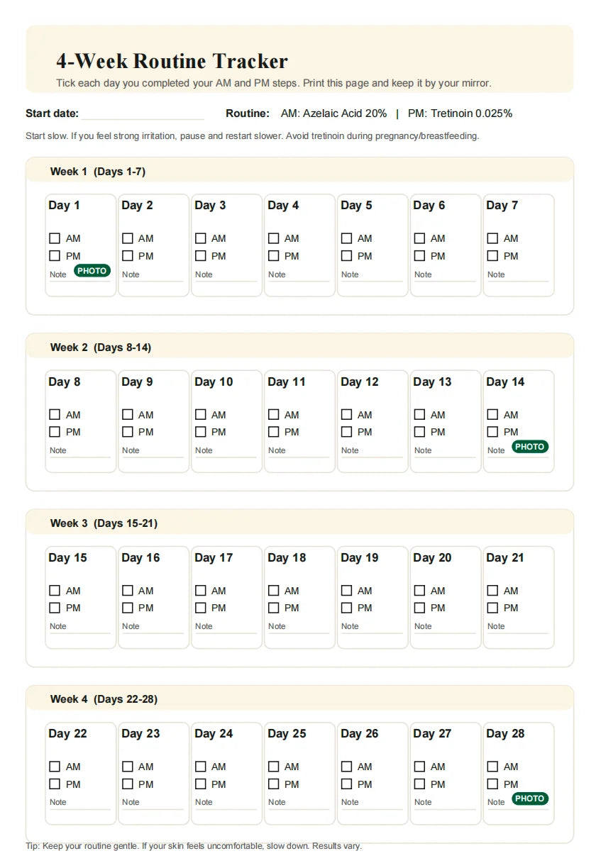Mark Day 17 PM checkbox
This screenshot has width=596, height=868.
point(201,608)
